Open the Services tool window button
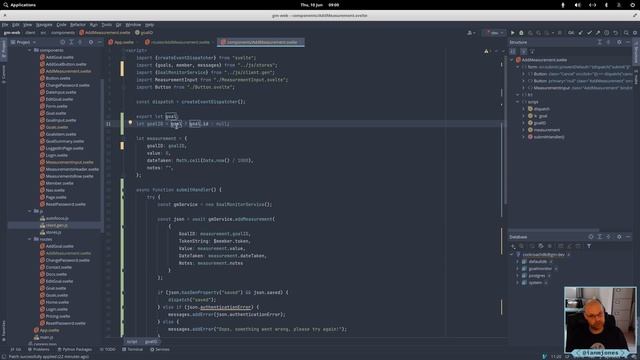640x360 pixels. click(x=160, y=349)
